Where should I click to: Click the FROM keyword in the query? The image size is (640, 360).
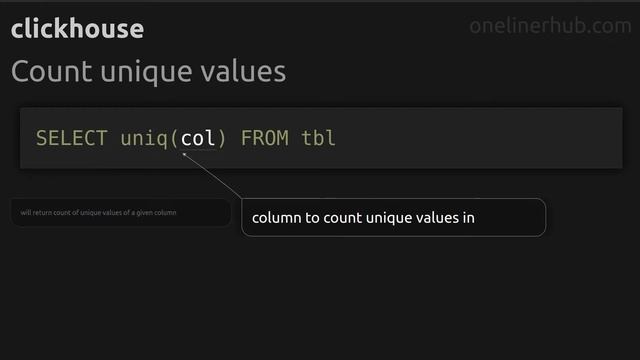tap(264, 138)
